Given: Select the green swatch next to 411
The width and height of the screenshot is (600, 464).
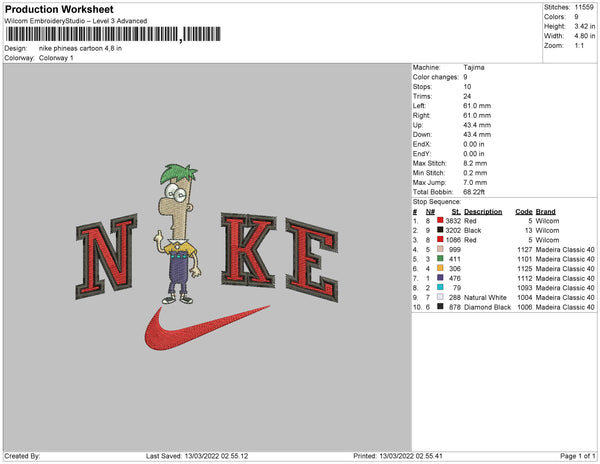Looking at the screenshot, I should (x=440, y=259).
